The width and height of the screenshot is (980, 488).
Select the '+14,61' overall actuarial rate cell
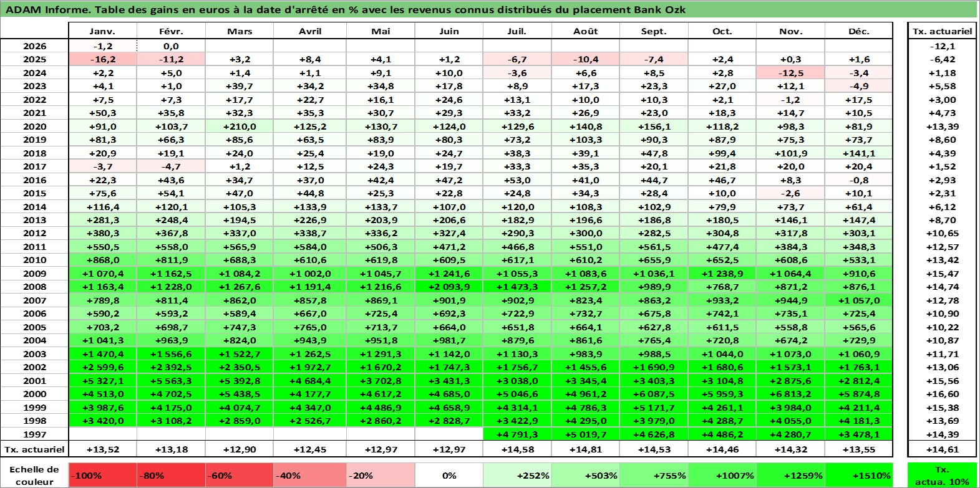[x=942, y=449]
